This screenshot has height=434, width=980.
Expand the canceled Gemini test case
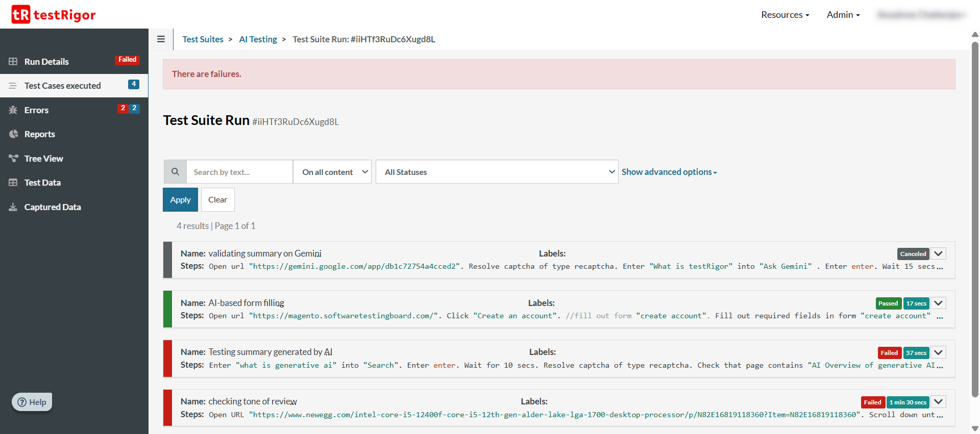[938, 253]
